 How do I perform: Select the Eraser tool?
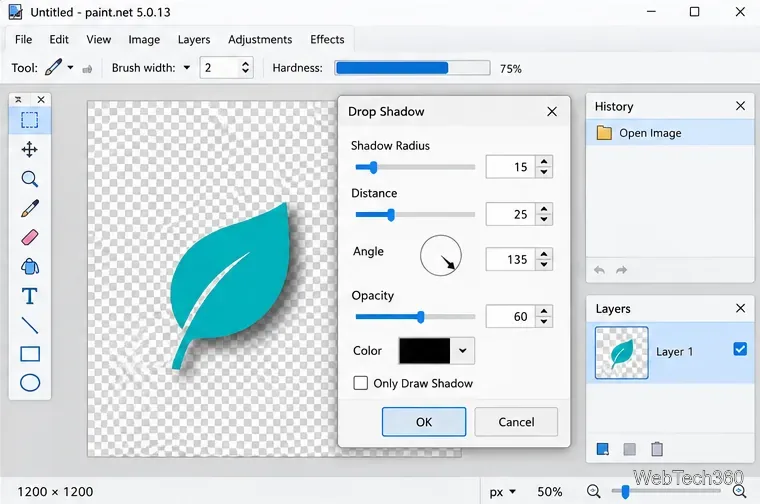[x=30, y=237]
